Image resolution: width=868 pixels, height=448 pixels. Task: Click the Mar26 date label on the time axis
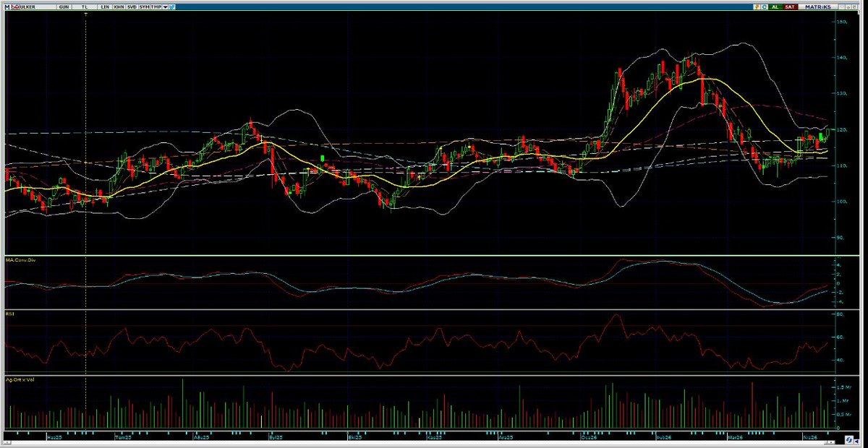736,437
